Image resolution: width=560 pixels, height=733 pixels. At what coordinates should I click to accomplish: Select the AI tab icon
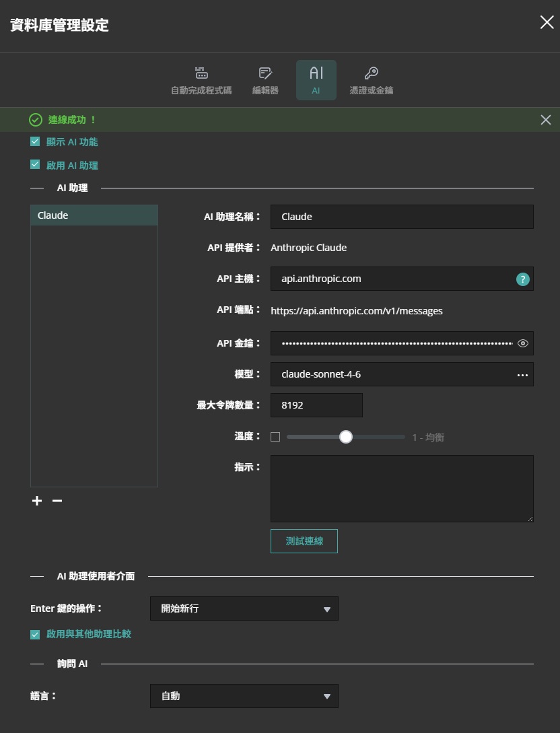pos(316,74)
